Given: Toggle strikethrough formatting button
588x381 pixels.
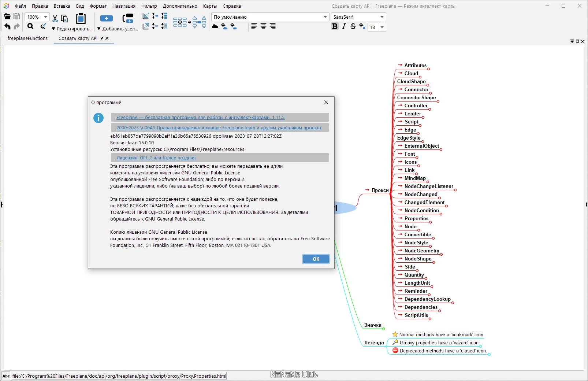Looking at the screenshot, I should pos(353,26).
